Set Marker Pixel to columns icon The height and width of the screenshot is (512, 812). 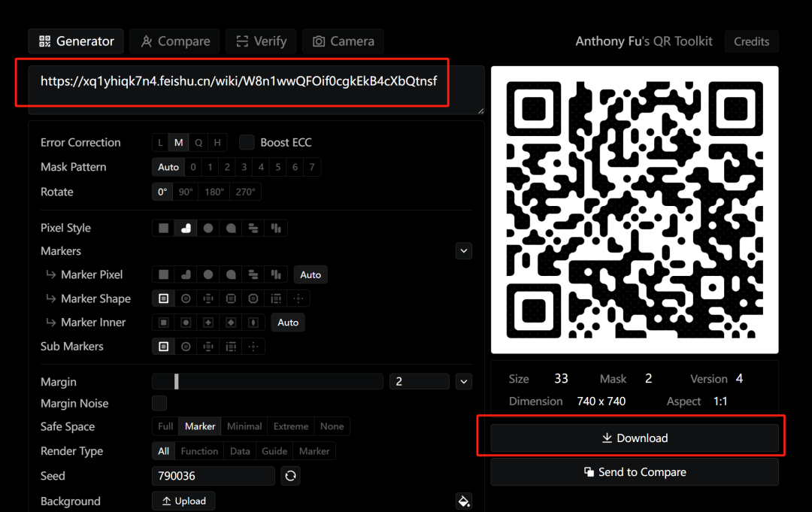[x=276, y=274]
